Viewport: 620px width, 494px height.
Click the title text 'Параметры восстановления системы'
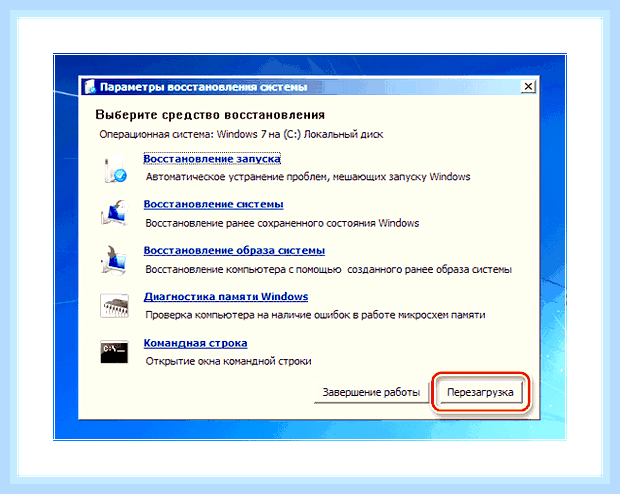click(203, 87)
